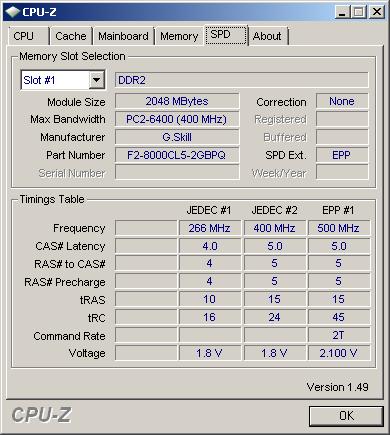Image resolution: width=390 pixels, height=435 pixels.
Task: Open the Memory tab
Action: [179, 36]
